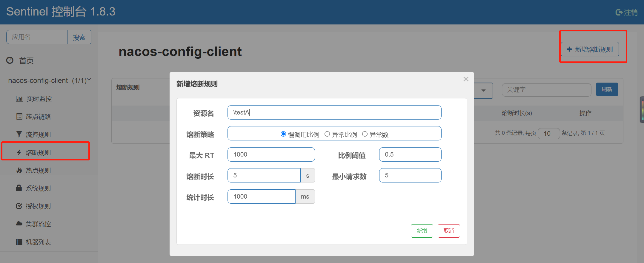Open the 首页 dashboard icon
Image resolution: width=644 pixels, height=263 pixels.
click(10, 61)
